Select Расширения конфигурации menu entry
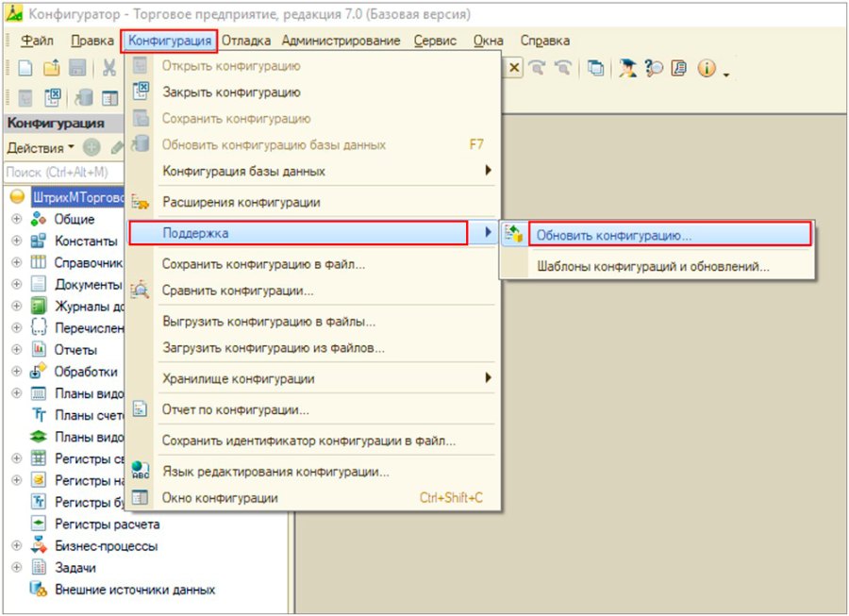This screenshot has height=616, width=849. 312,203
